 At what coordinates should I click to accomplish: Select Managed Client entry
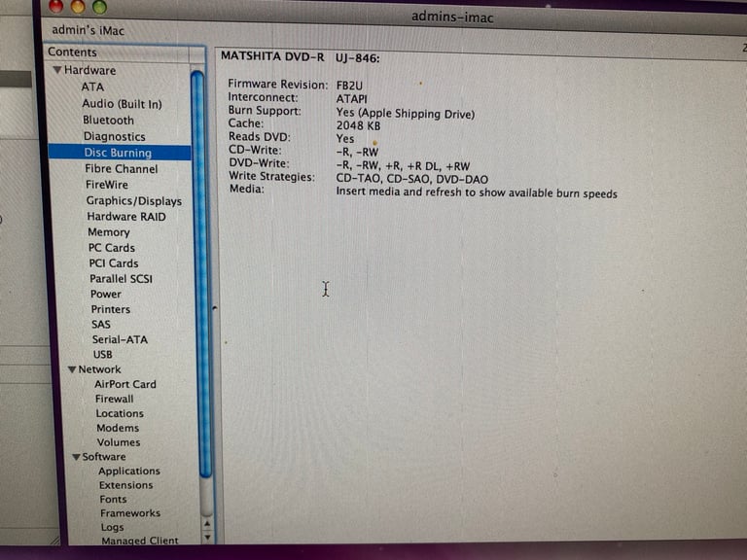coord(140,541)
